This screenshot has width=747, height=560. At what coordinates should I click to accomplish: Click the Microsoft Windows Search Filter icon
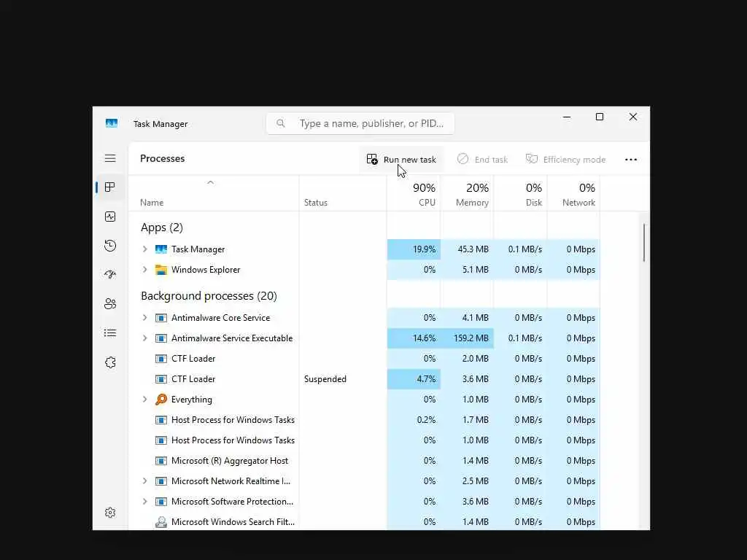click(x=161, y=522)
